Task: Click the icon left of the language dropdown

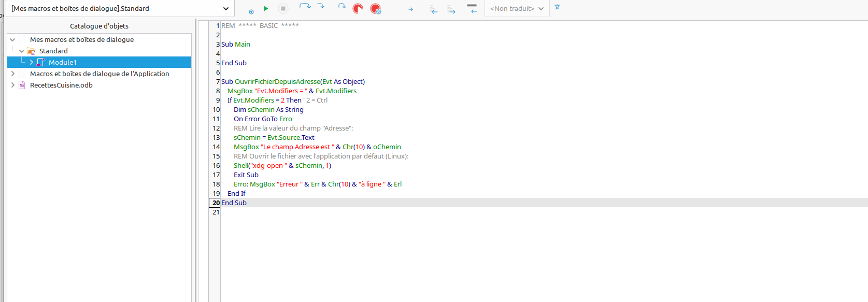Action: pos(472,8)
